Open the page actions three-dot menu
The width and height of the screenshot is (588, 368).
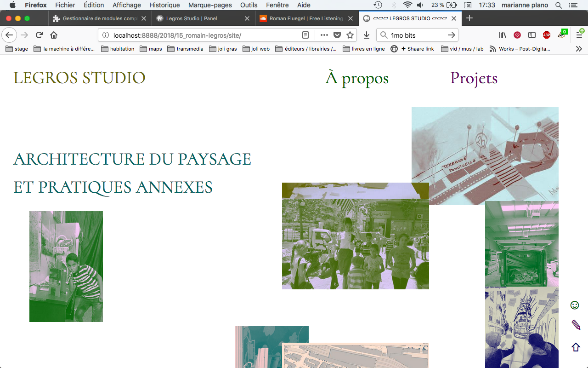(x=324, y=35)
